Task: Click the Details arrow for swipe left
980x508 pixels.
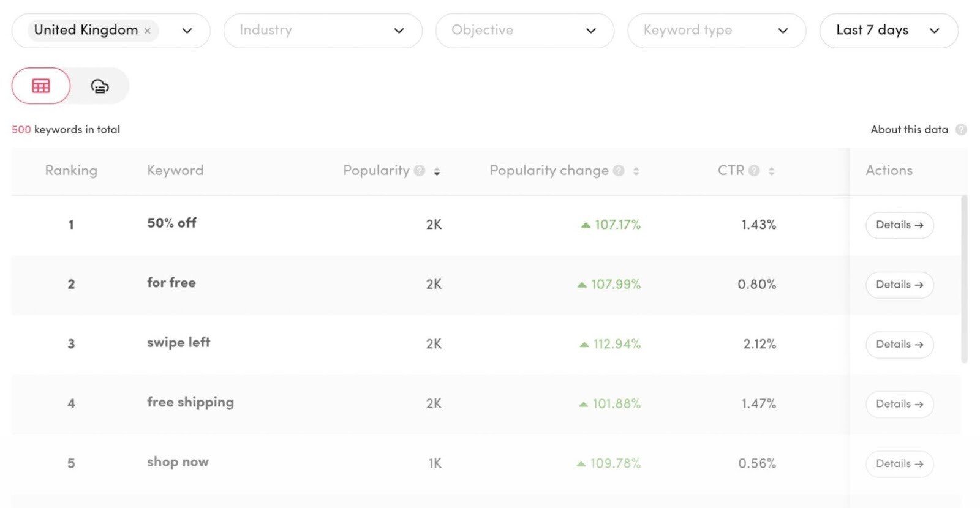Action: pyautogui.click(x=899, y=345)
